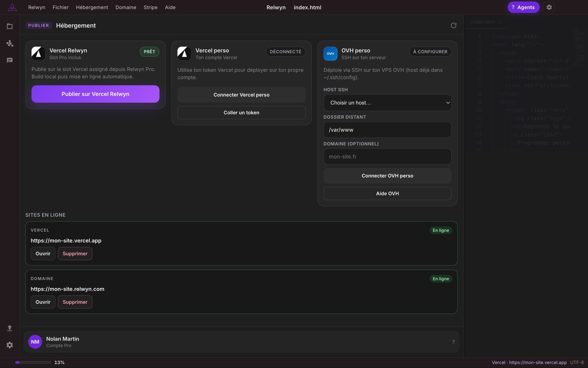Click the Slot Pro inclus subtitle
This screenshot has width=588, height=368.
[65, 58]
